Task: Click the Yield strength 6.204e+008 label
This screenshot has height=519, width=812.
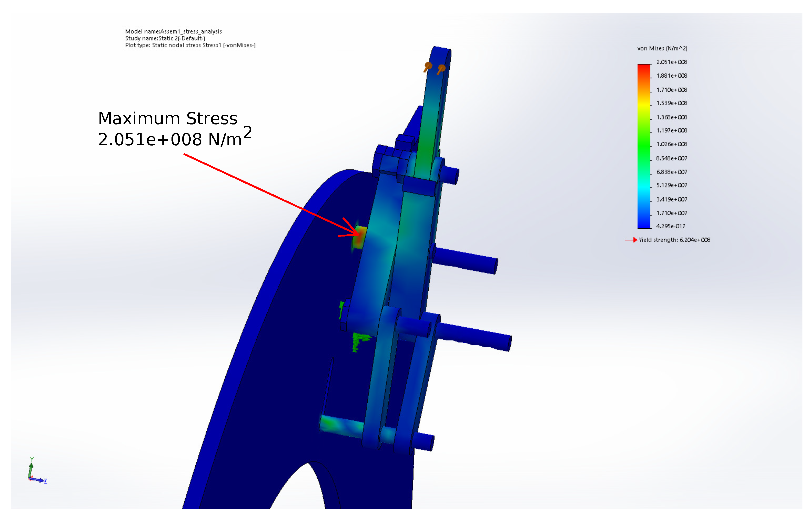Action: pyautogui.click(x=674, y=240)
